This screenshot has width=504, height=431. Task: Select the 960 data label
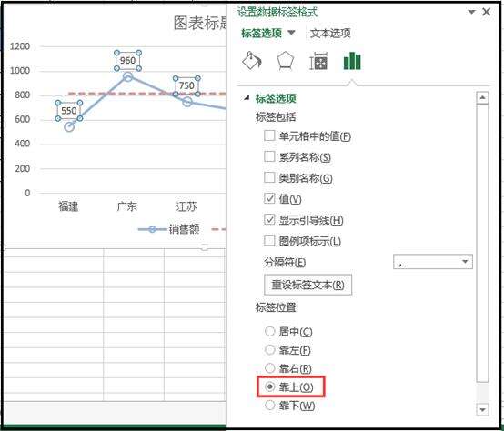coord(127,60)
